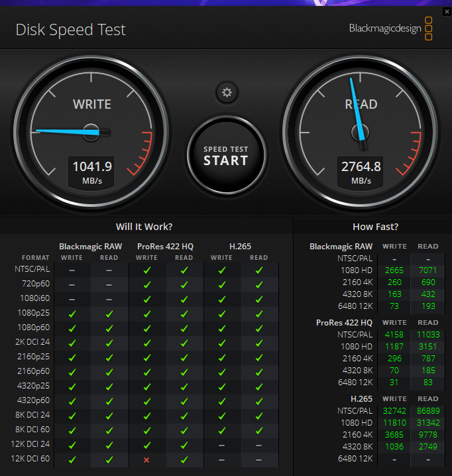Close the Disk Speed Test window

(447, 12)
